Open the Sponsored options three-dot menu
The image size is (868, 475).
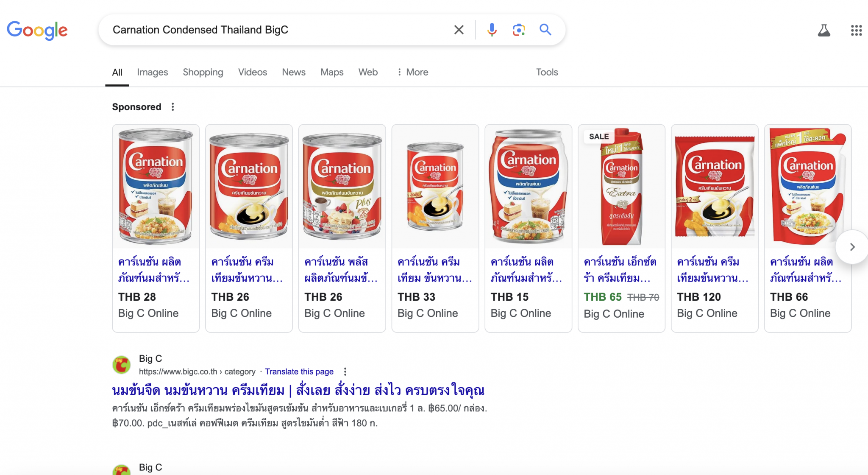[x=172, y=107]
